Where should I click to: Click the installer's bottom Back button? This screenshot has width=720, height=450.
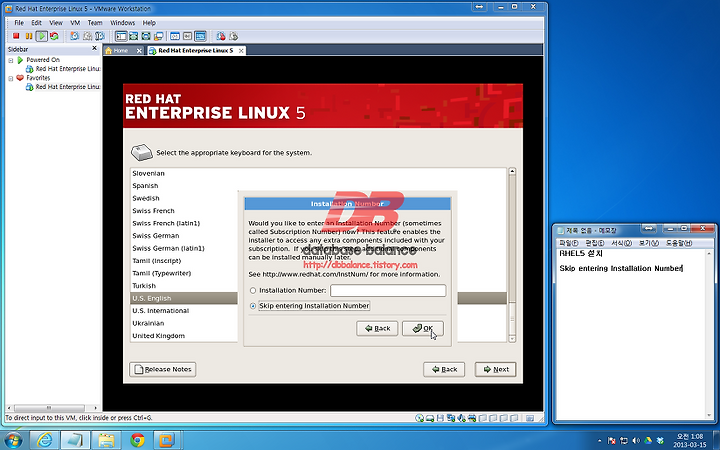(444, 369)
